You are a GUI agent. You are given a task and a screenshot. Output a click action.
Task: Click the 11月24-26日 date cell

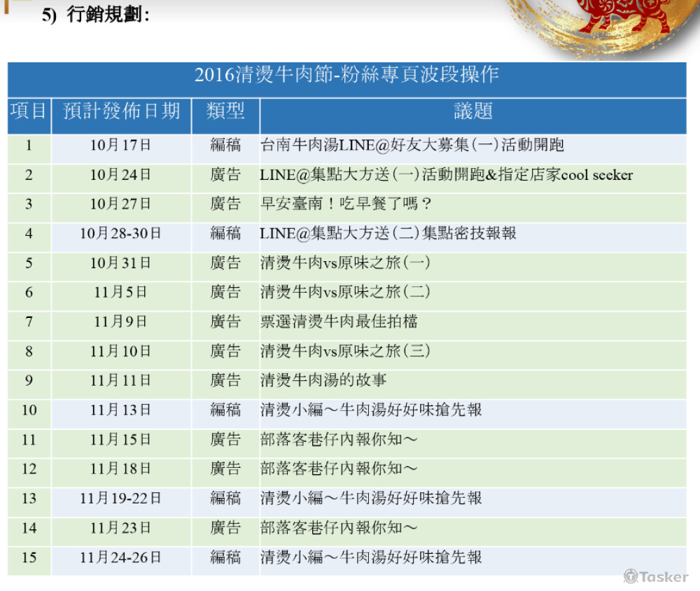pos(120,558)
